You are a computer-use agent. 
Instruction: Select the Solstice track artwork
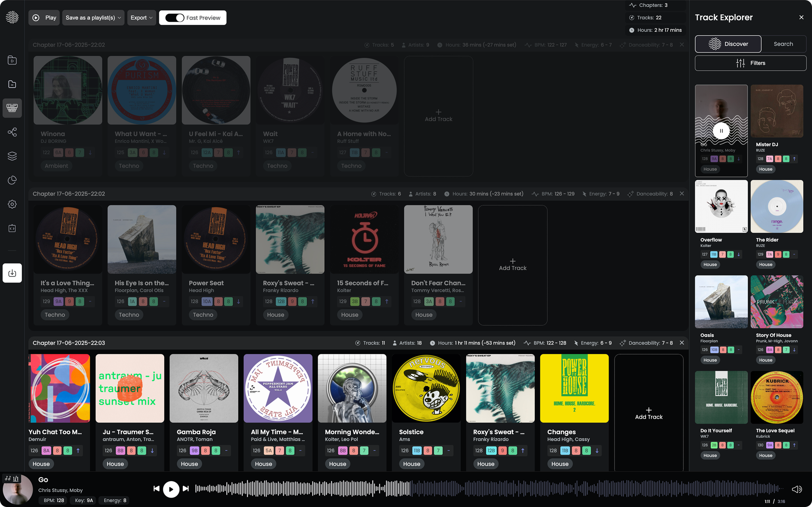(426, 388)
